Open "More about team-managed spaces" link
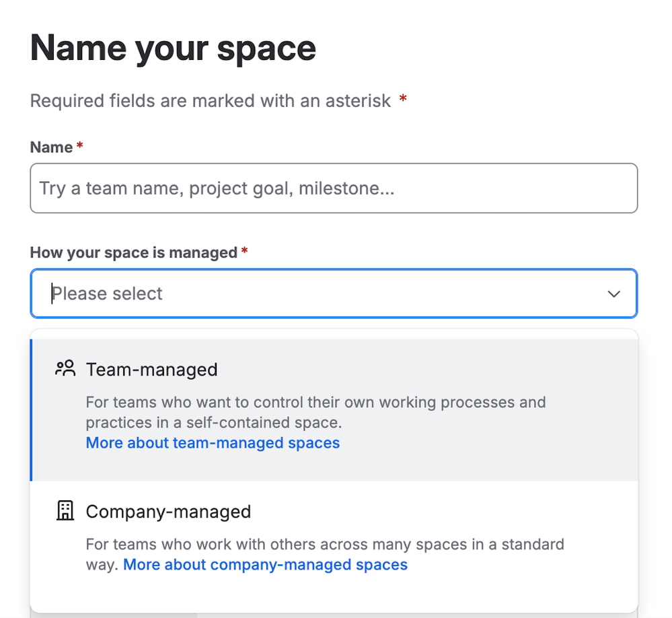Screen dimensions: 672x618 tap(213, 443)
